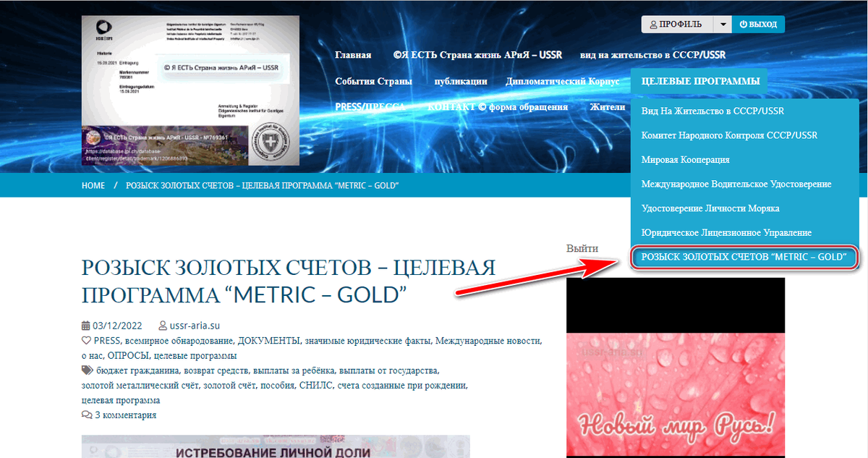Screen dimensions: 868x458
Task: Open ДОКУМЕНТЫ category link
Action: (x=268, y=341)
